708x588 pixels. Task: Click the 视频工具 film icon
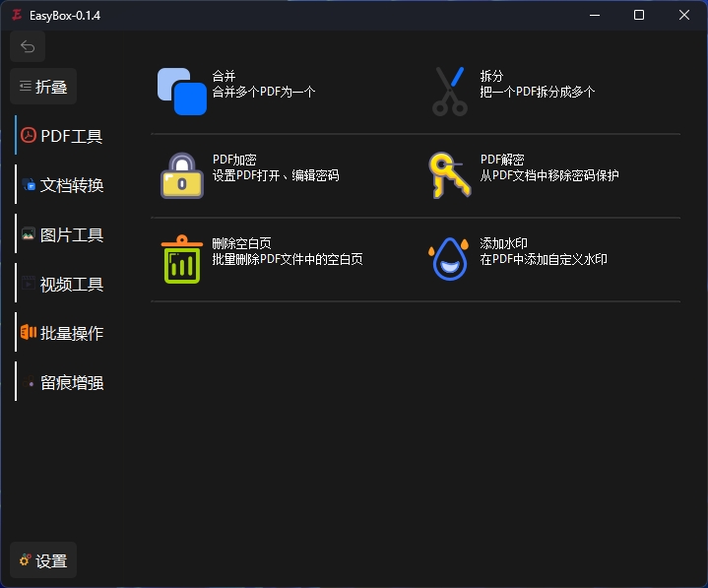click(28, 283)
